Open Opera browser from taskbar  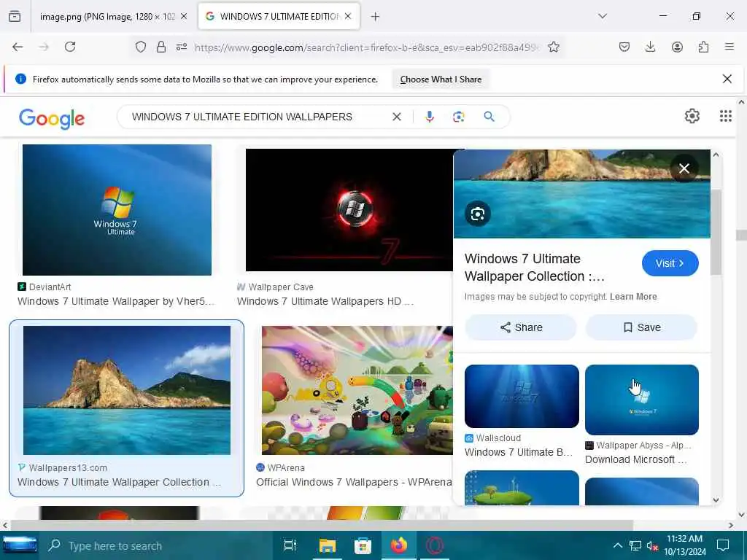[435, 545]
